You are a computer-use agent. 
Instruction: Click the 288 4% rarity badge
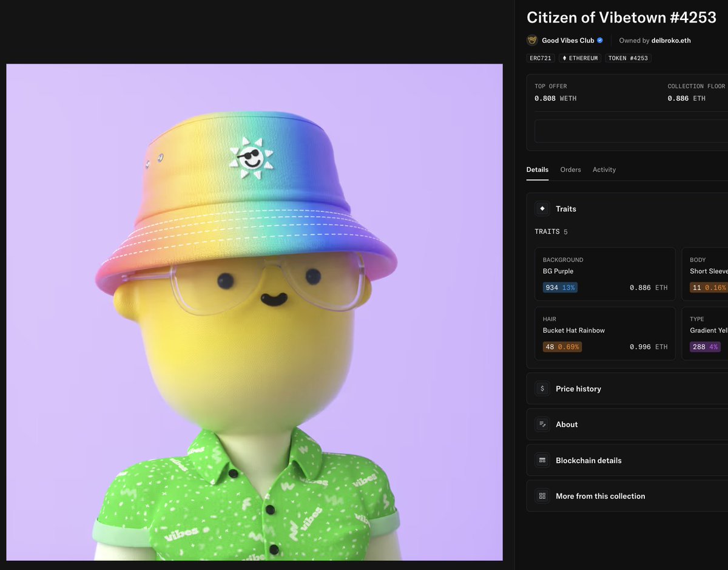[x=705, y=347]
